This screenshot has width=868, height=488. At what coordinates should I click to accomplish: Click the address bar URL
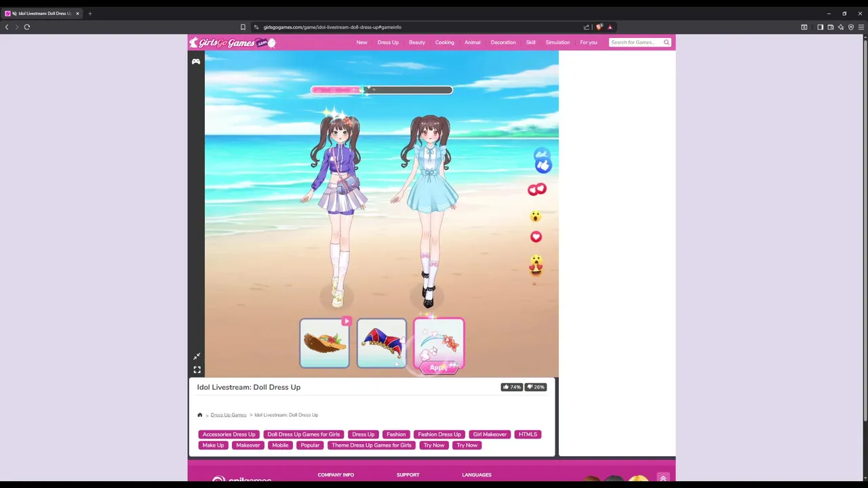click(332, 27)
